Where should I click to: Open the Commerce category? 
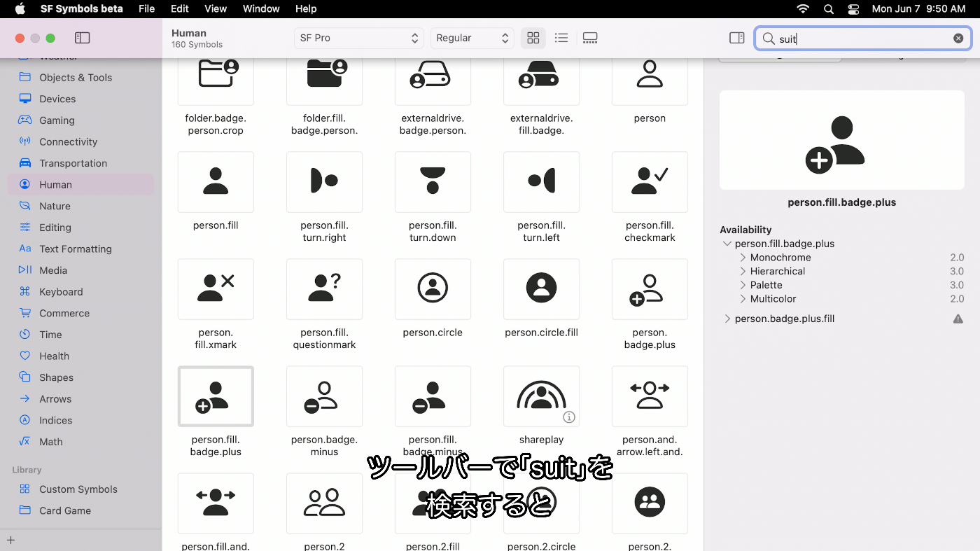(80, 313)
